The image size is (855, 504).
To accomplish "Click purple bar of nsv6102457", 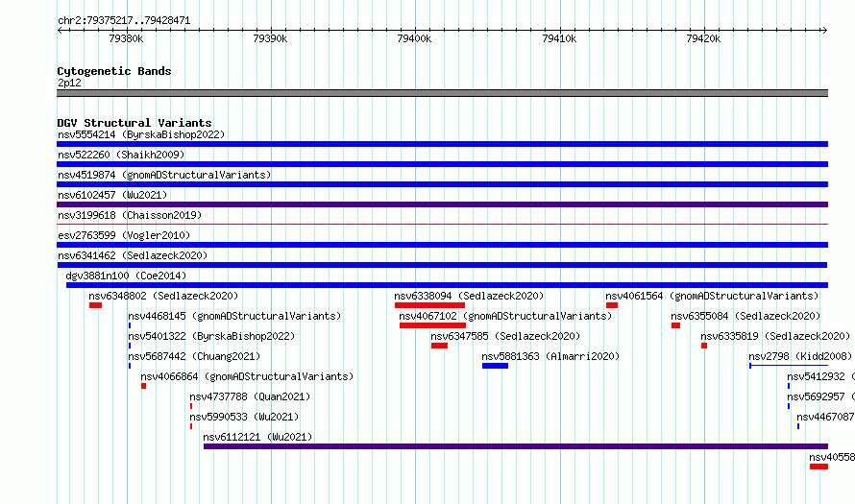I will tap(442, 204).
